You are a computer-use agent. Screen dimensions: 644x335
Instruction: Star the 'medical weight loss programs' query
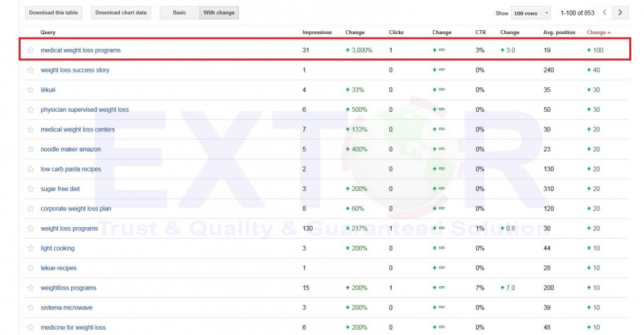[x=30, y=50]
